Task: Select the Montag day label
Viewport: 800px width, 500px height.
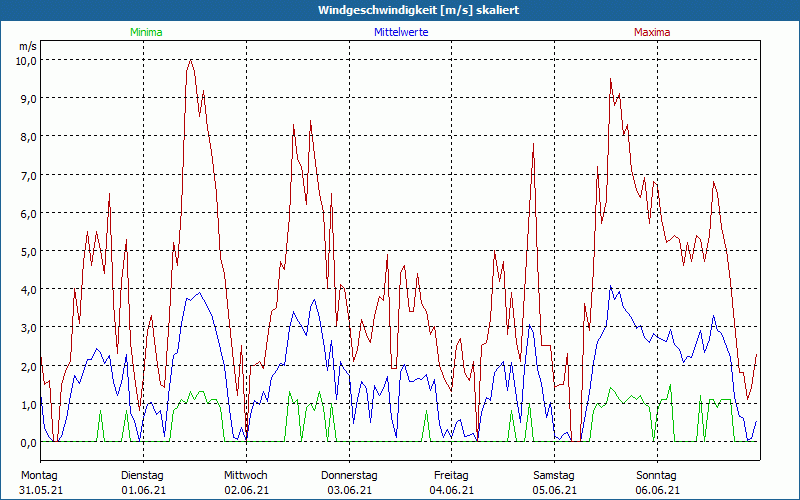Action: click(x=40, y=475)
